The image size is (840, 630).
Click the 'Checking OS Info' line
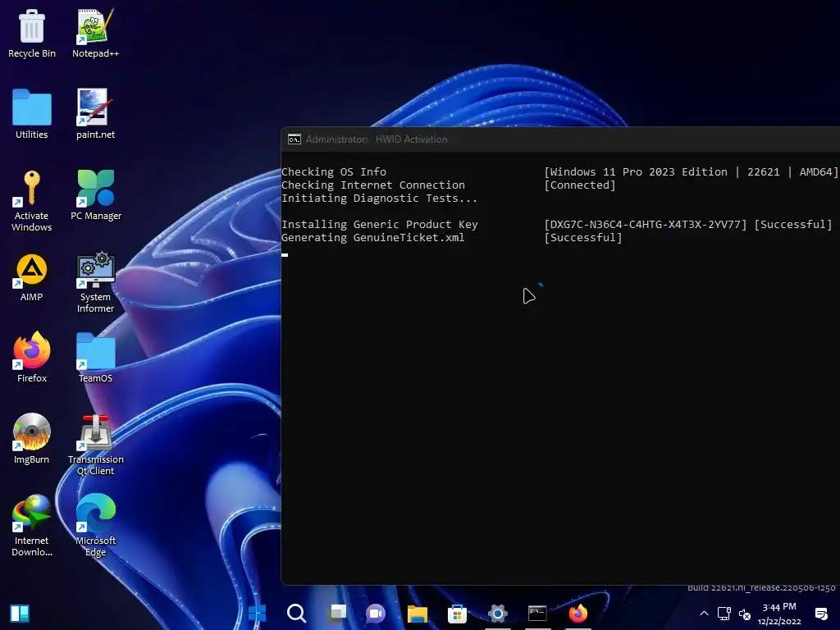pos(334,172)
